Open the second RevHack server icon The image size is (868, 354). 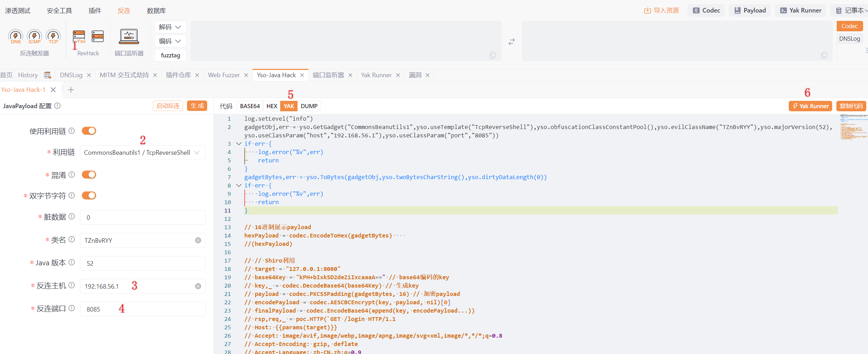(98, 36)
